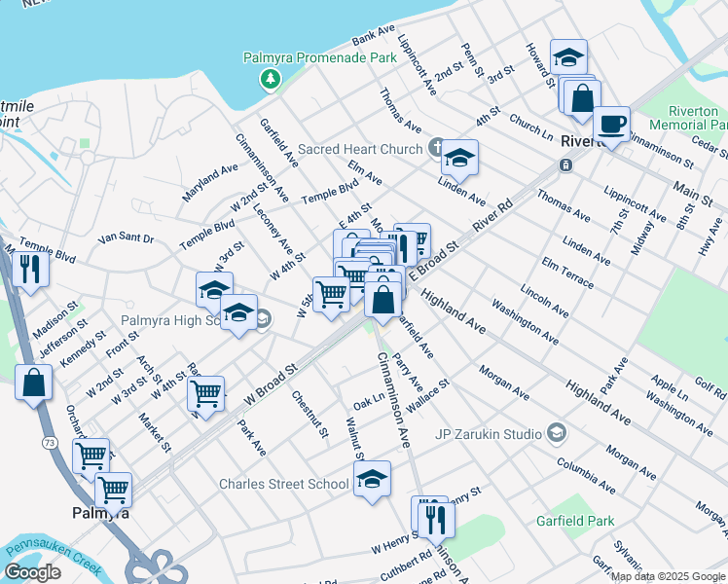This screenshot has width=728, height=584.
Task: Select the Madison St label
Action: [55, 320]
